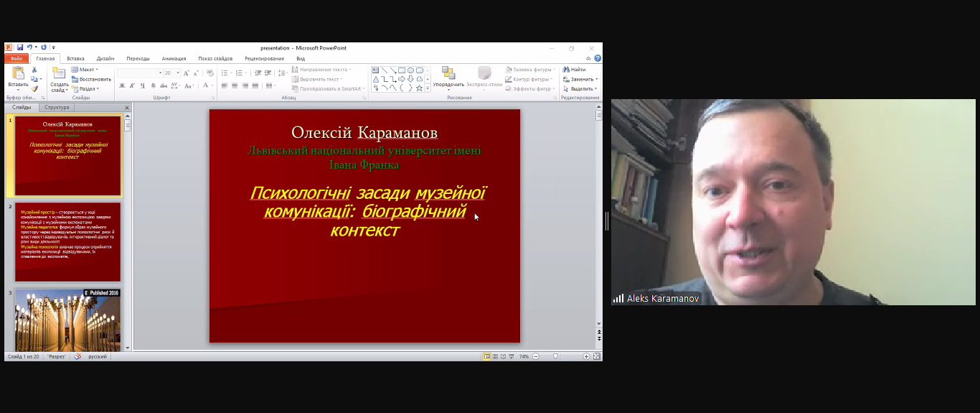Viewport: 980px width, 413px height.
Task: Open the Выделить select dropdown
Action: (580, 89)
